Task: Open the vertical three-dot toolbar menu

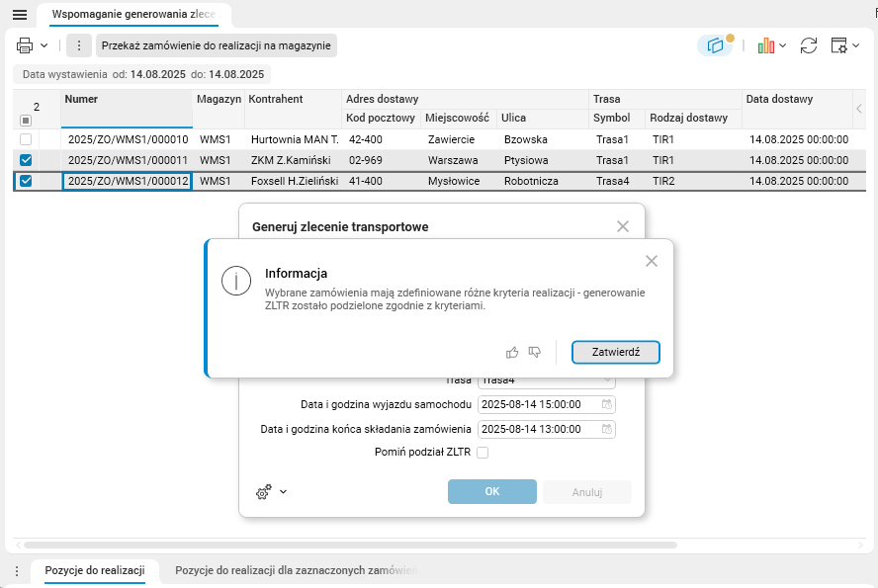Action: coord(79,45)
